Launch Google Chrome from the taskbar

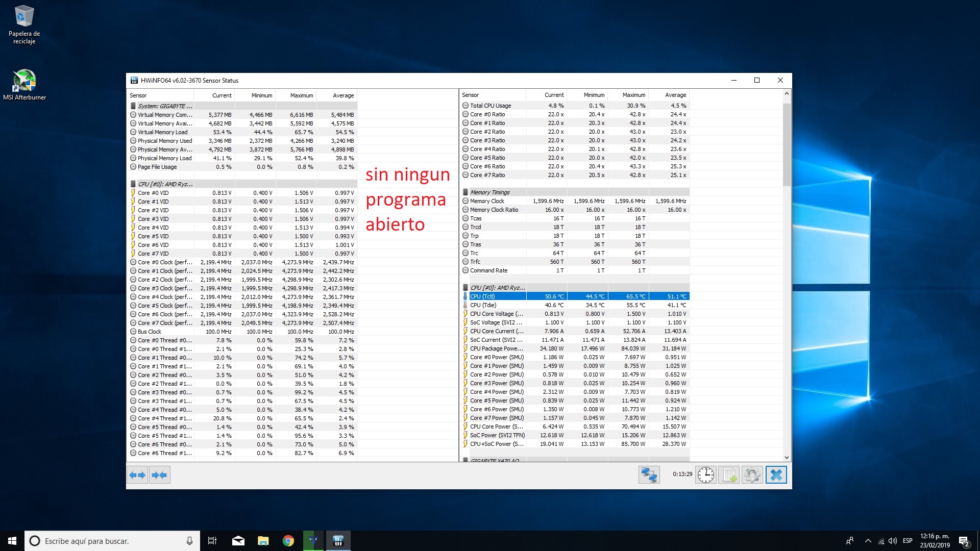click(288, 541)
